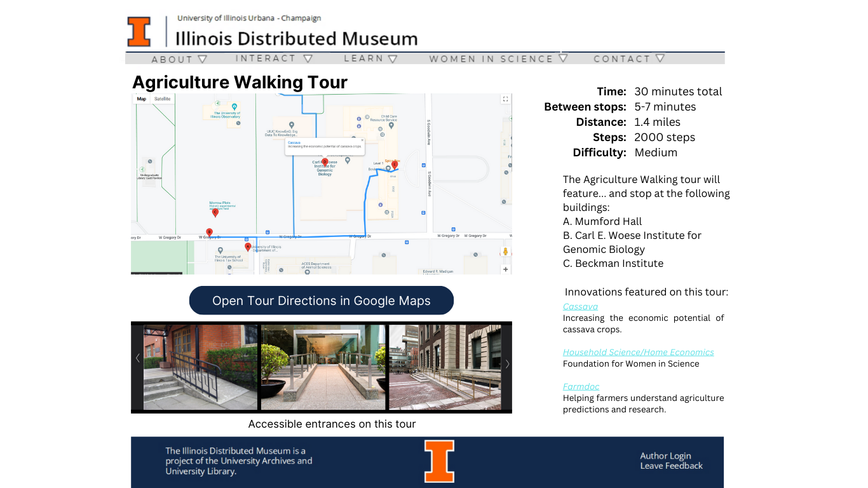Click University of Illinois Observatory map pin
The image size is (868, 488).
[x=234, y=106]
